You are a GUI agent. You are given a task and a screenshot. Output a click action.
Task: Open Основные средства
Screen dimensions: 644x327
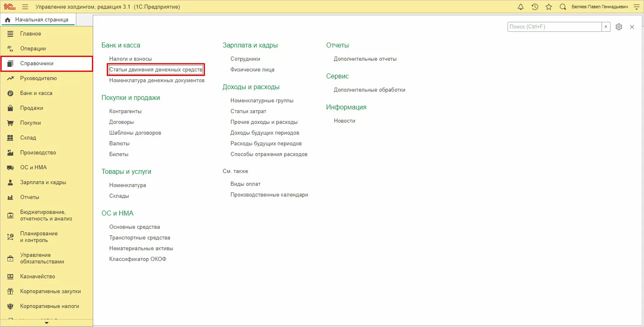coord(134,227)
